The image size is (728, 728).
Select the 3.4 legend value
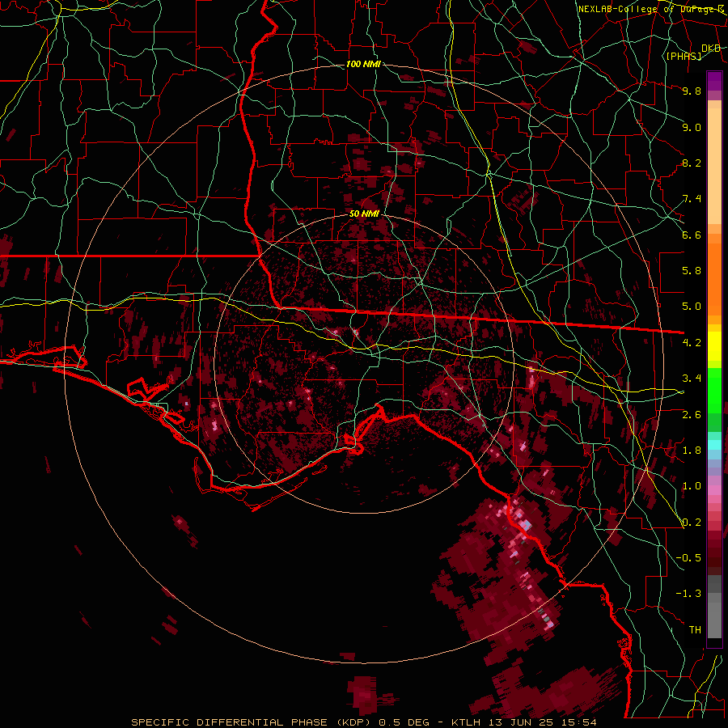692,379
